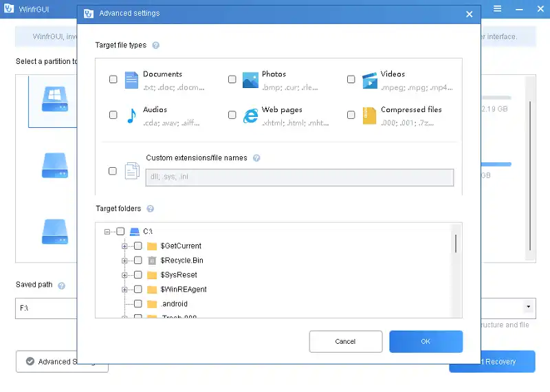Screen dimensions: 550x392
Task: Click the Documents file type icon
Action: point(131,80)
